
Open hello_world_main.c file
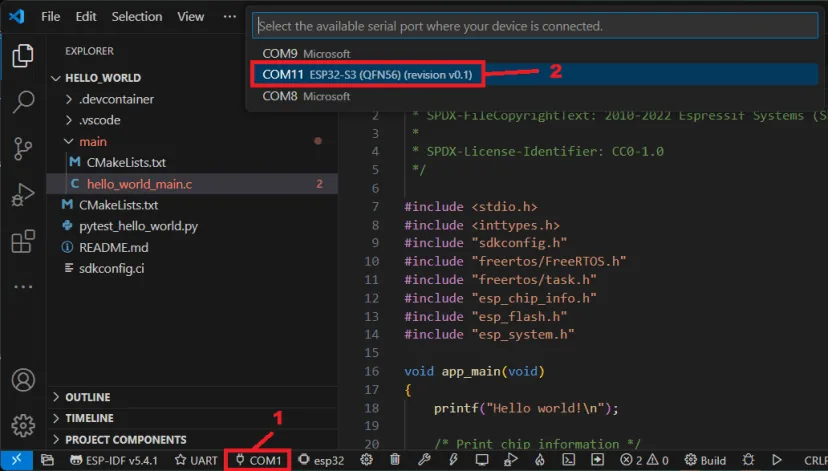pos(193,184)
